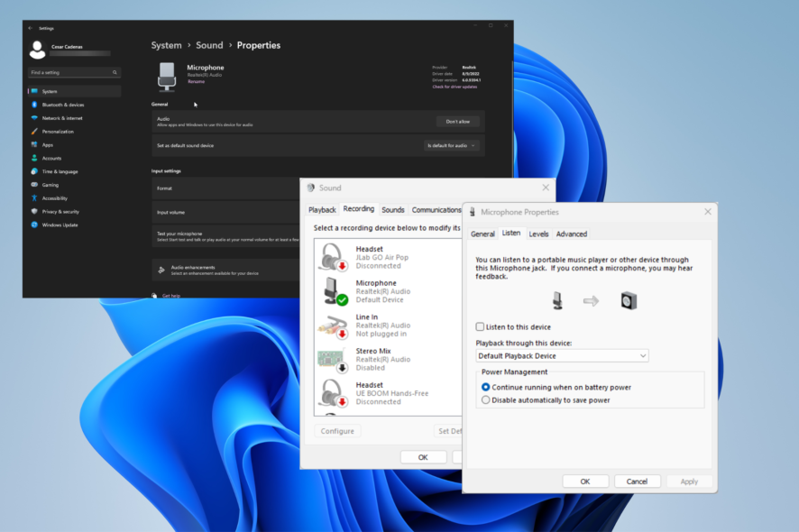Click Configure in the Sound dialog
The height and width of the screenshot is (532, 799).
tap(337, 431)
